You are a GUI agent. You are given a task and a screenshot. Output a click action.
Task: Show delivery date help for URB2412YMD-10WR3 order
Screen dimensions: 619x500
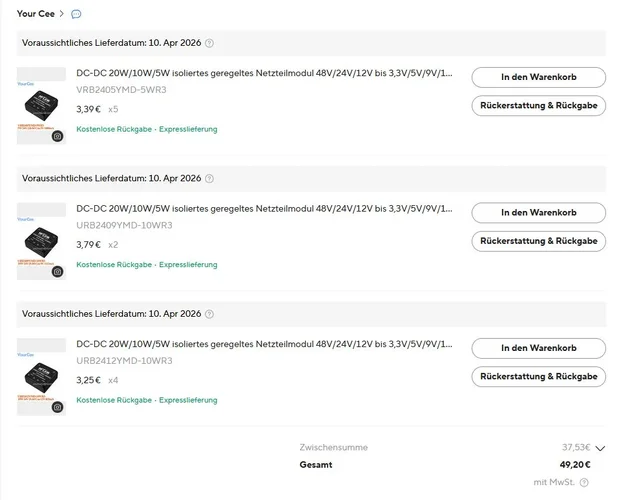210,314
